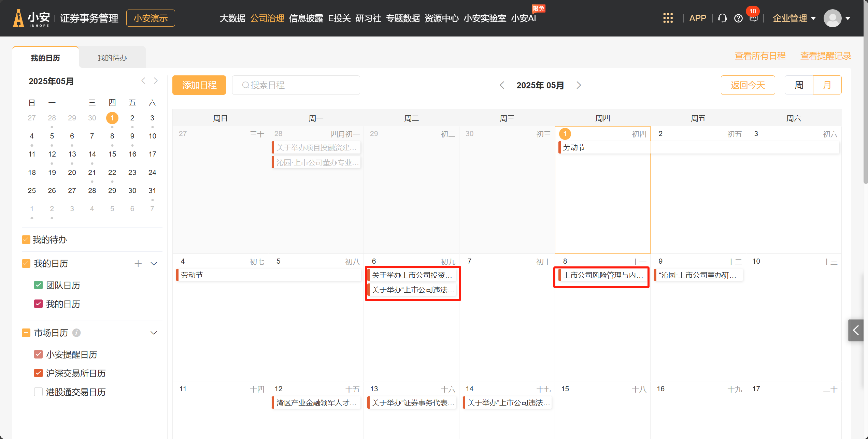868x439 pixels.
Task: Toggle 我的日历 group checkbox
Action: [26, 263]
